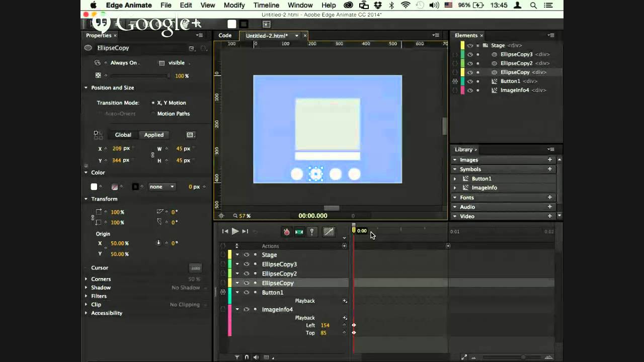The image size is (644, 362).
Task: Open the Timeline menu
Action: pos(266,5)
